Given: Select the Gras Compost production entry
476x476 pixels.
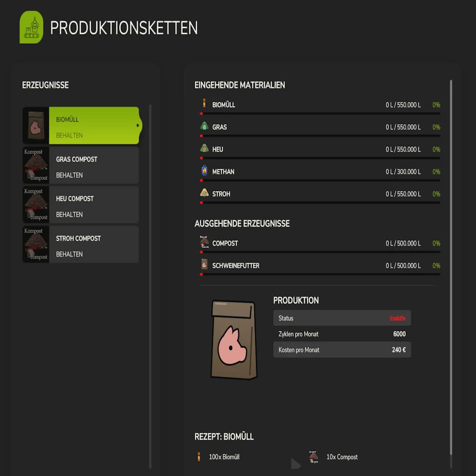Looking at the screenshot, I should (x=81, y=165).
